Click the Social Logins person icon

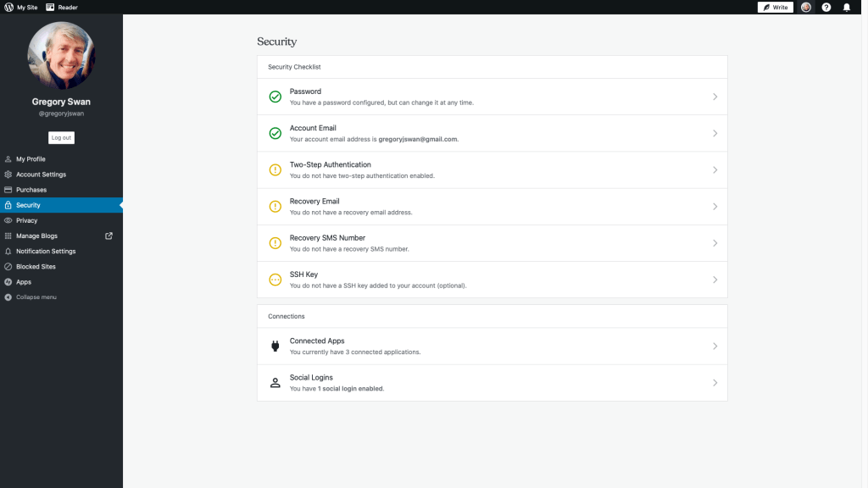coord(275,383)
